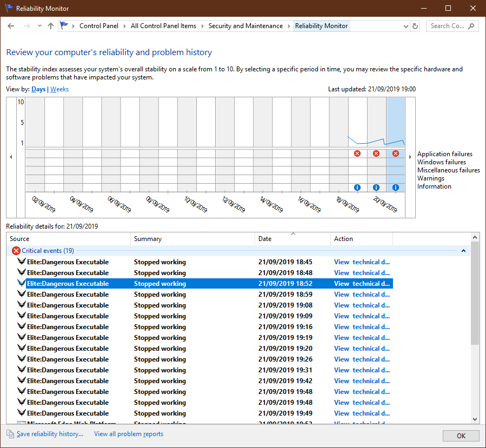Sort the list by the Action column

(362, 239)
